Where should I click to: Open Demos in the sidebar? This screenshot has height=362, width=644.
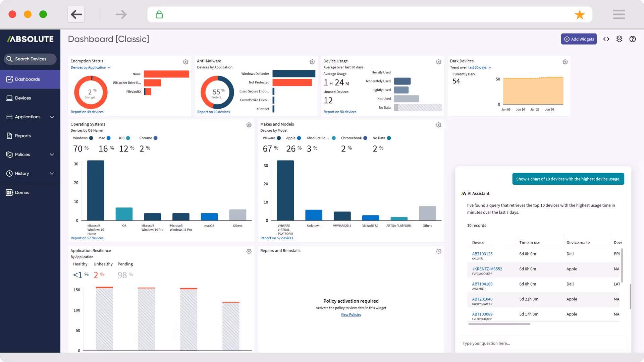tap(22, 193)
